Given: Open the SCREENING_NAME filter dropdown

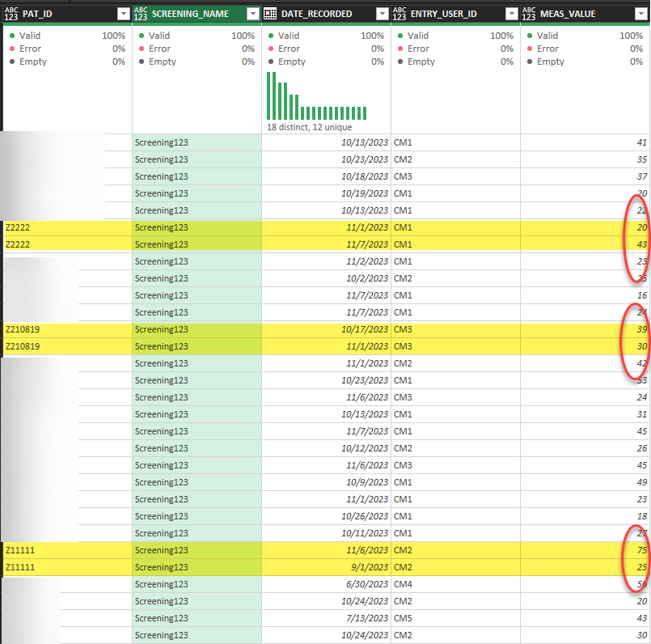Looking at the screenshot, I should [253, 14].
